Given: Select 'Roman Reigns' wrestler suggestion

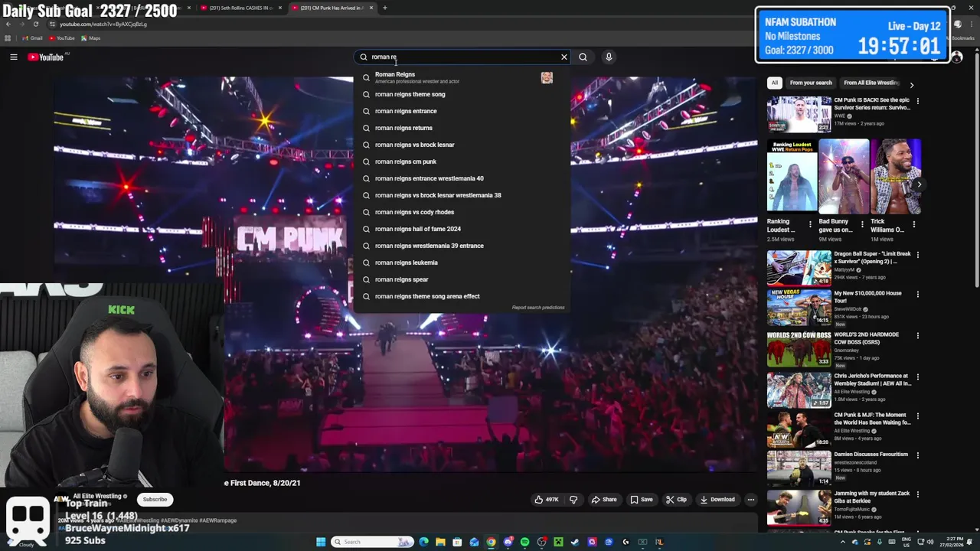Looking at the screenshot, I should click(x=461, y=77).
